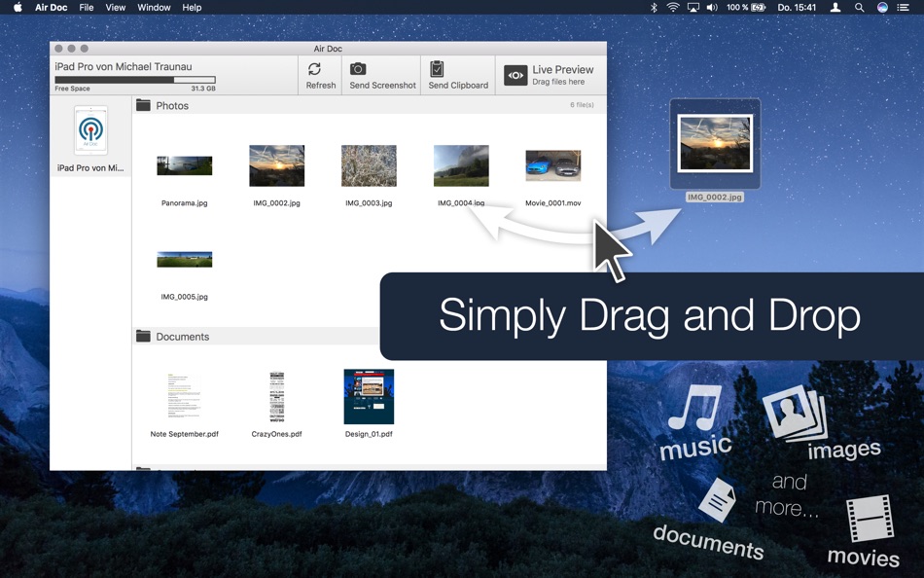Viewport: 924px width, 578px height.
Task: Click the Documents section header text
Action: [183, 336]
